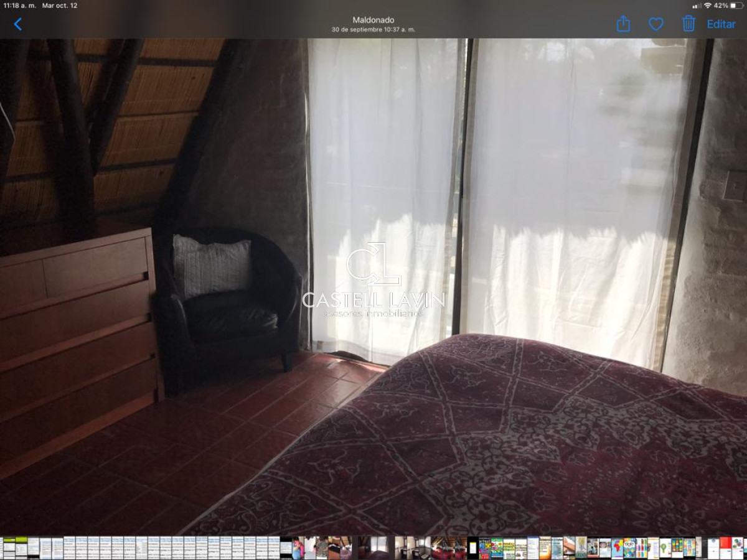Image resolution: width=747 pixels, height=560 pixels.
Task: Select the bright red thumbnail near right end
Action: coord(725,548)
